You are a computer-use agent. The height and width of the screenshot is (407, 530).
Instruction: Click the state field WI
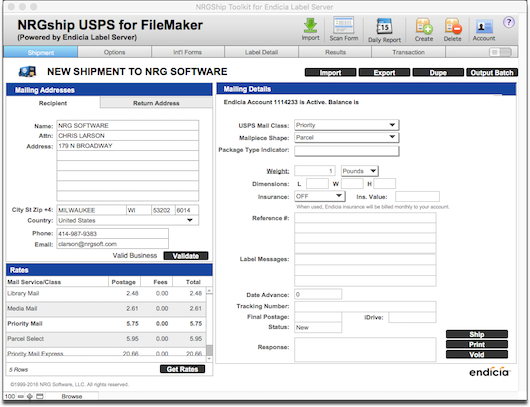(x=139, y=210)
